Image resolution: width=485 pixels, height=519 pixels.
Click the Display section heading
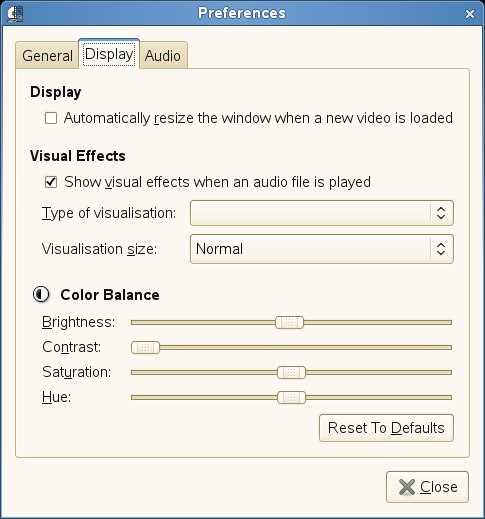pyautogui.click(x=56, y=92)
